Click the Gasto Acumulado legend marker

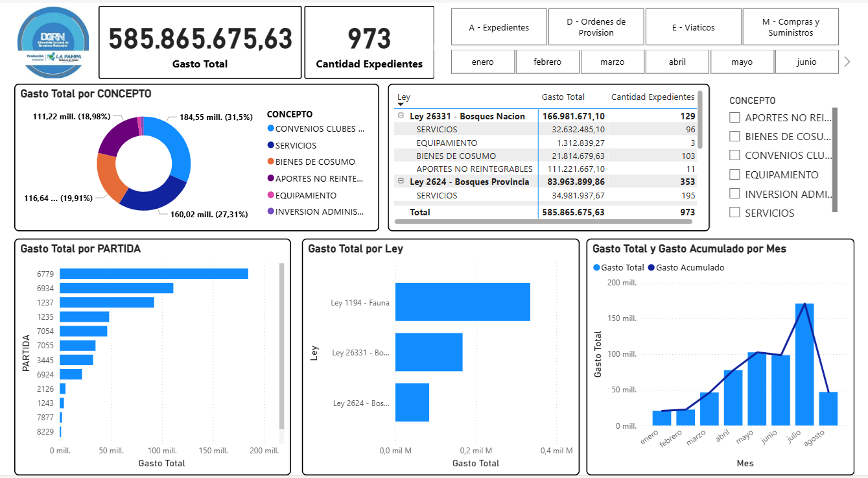click(x=651, y=268)
